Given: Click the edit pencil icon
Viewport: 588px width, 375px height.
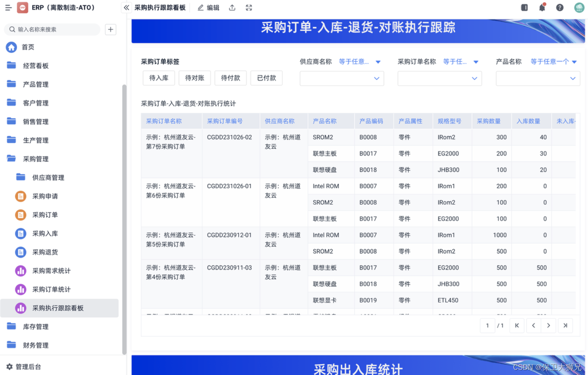Looking at the screenshot, I should tap(201, 8).
